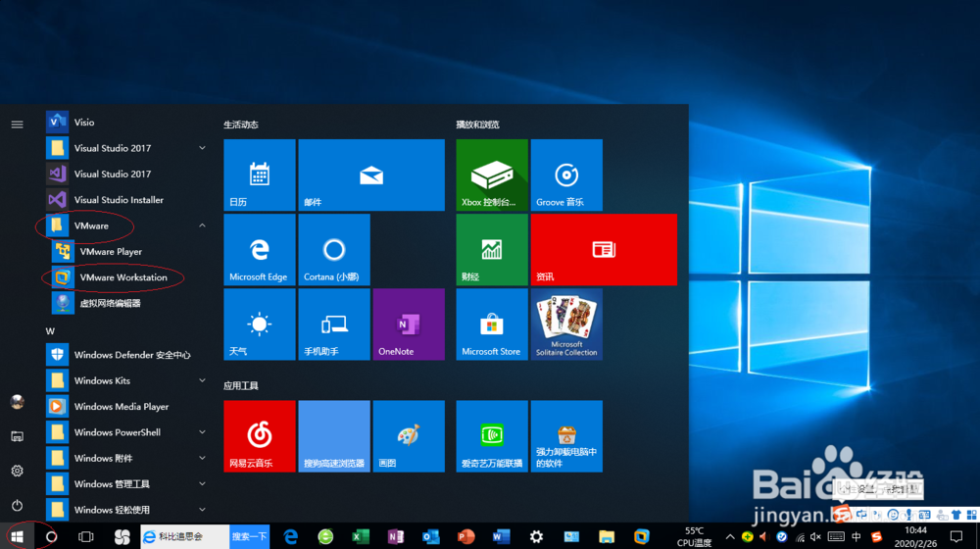Open Microsoft Solitaire Collection tile
Screen dimensions: 980x549
(566, 324)
